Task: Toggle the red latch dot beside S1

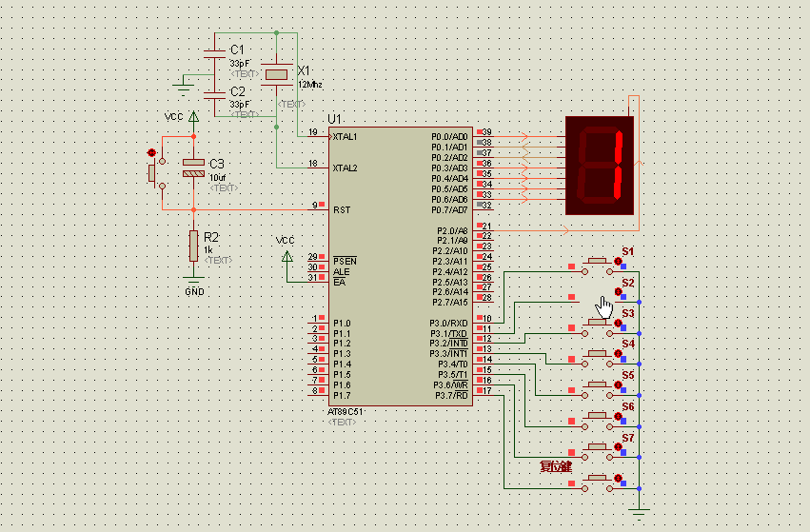Action: [618, 262]
